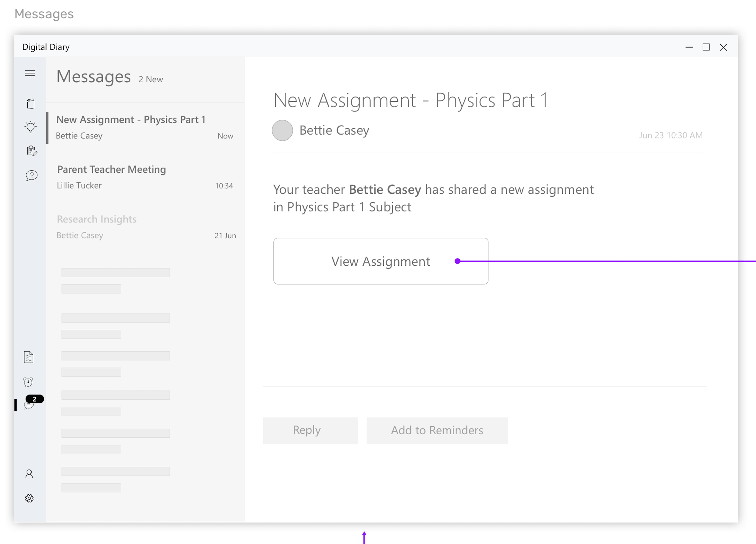Click the Reply button
The width and height of the screenshot is (756, 544).
coord(310,430)
